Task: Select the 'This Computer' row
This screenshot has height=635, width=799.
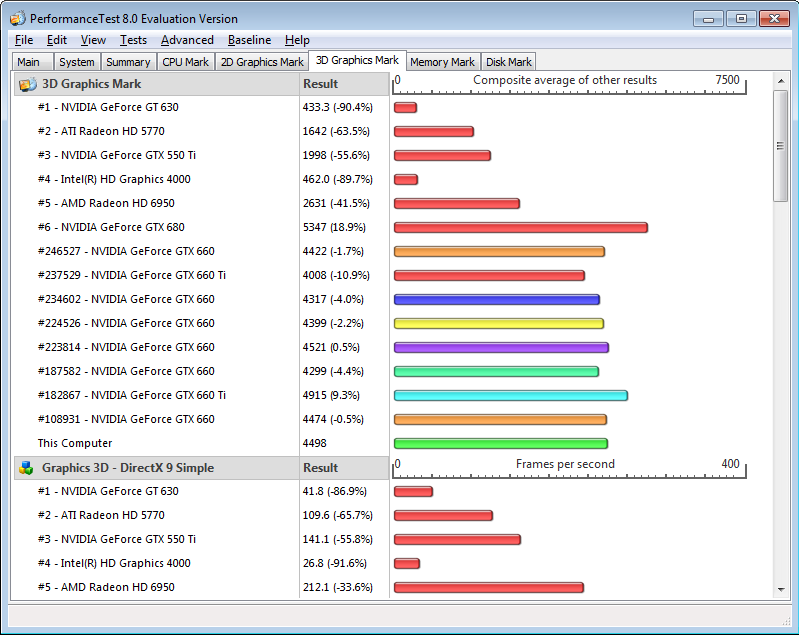Action: point(75,443)
